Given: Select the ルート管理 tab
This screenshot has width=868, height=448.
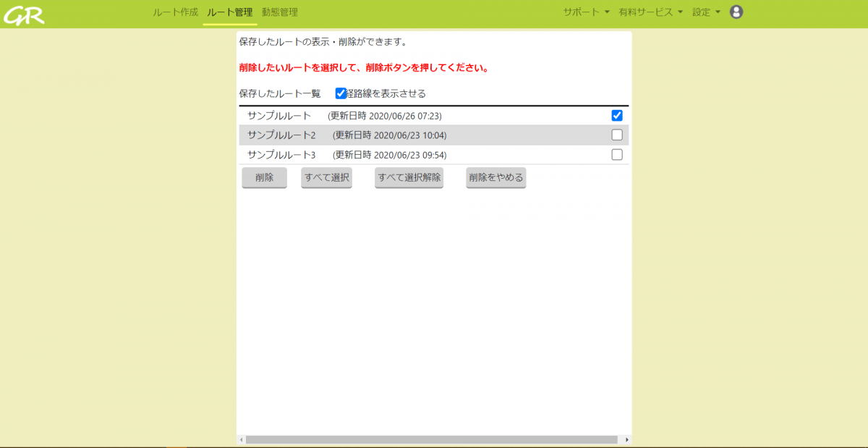Looking at the screenshot, I should [230, 12].
